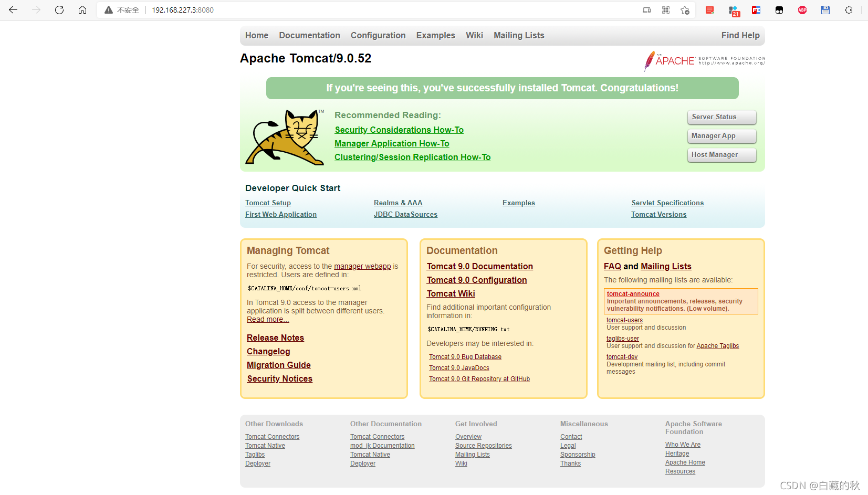The image size is (868, 495).
Task: Open Home in the Tomcat nav bar
Action: click(x=257, y=35)
